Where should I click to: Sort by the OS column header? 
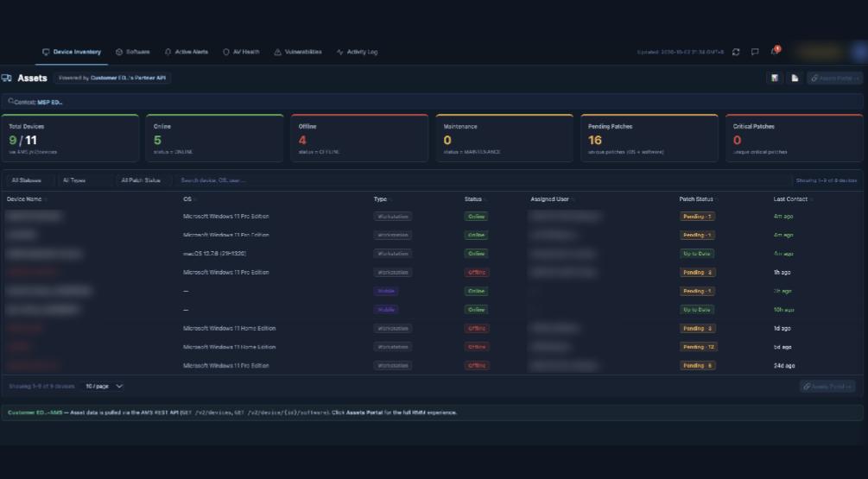click(189, 199)
